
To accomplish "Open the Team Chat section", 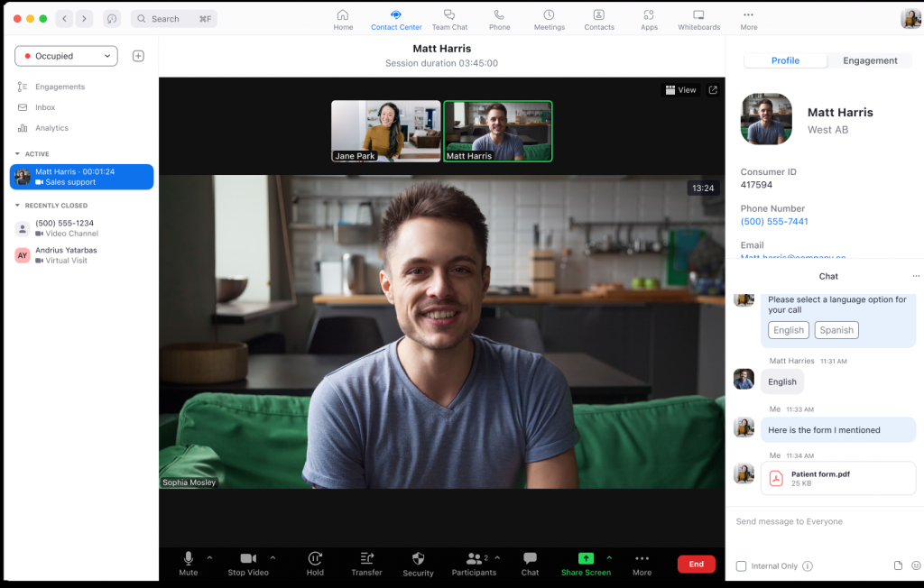I will coord(449,19).
